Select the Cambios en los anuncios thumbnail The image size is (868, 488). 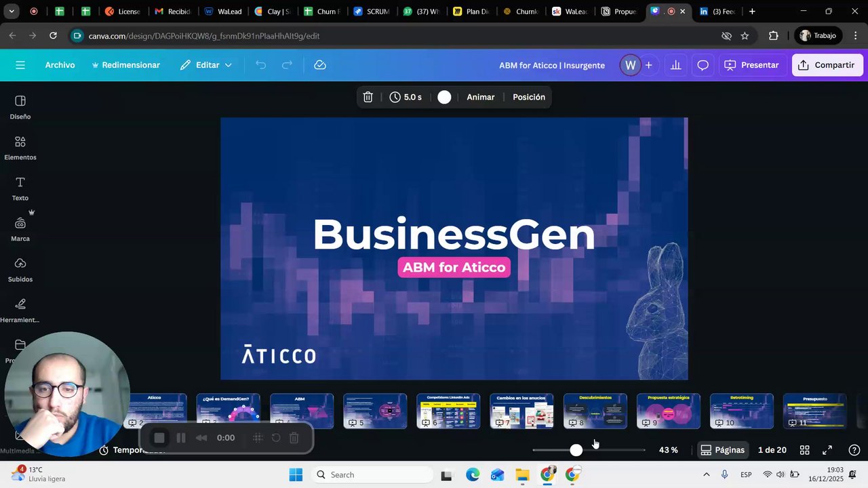coord(521,411)
